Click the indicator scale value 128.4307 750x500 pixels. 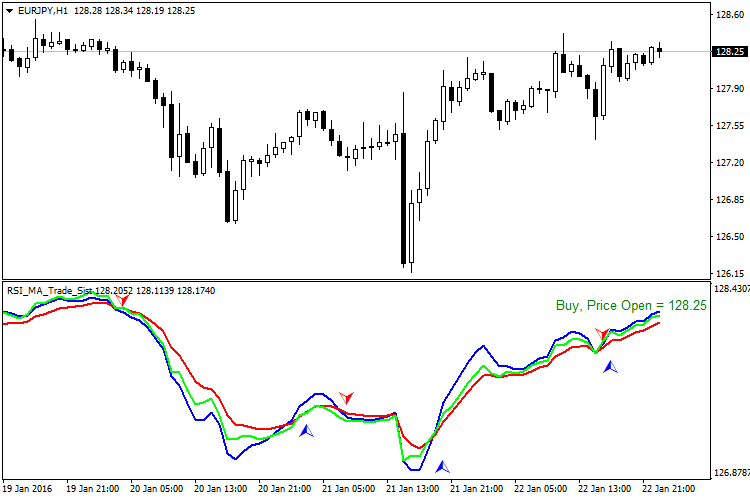732,289
